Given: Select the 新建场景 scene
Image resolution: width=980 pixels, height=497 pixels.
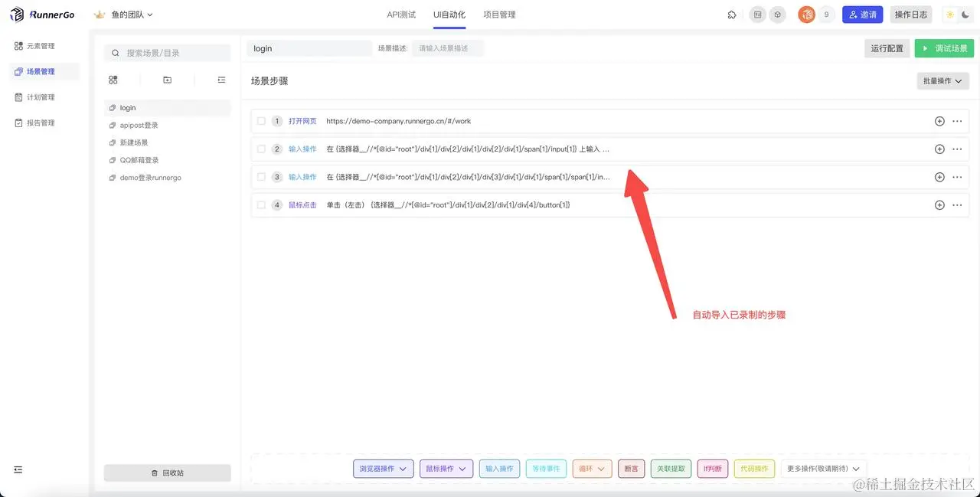Looking at the screenshot, I should (x=168, y=142).
